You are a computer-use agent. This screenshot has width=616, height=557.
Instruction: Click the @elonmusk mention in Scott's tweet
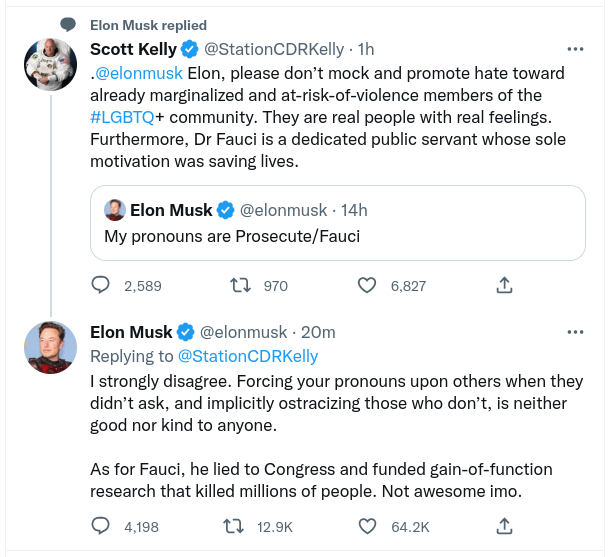coord(139,73)
